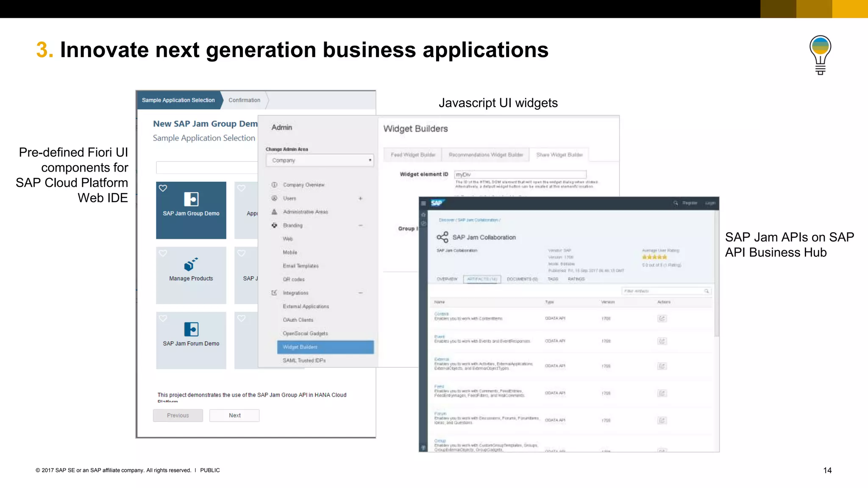The height and width of the screenshot is (488, 868).
Task: Click the External row action icon
Action: tap(662, 366)
